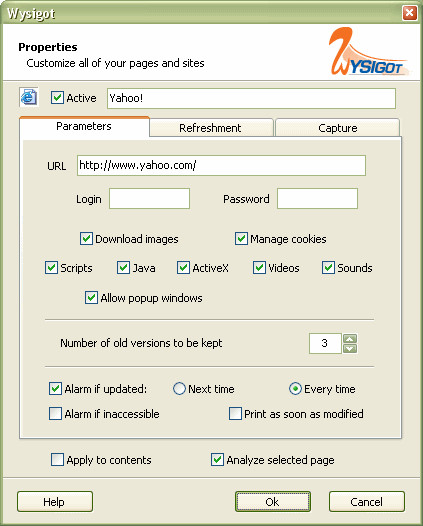The image size is (423, 526).
Task: Click the Password input field
Action: click(317, 199)
